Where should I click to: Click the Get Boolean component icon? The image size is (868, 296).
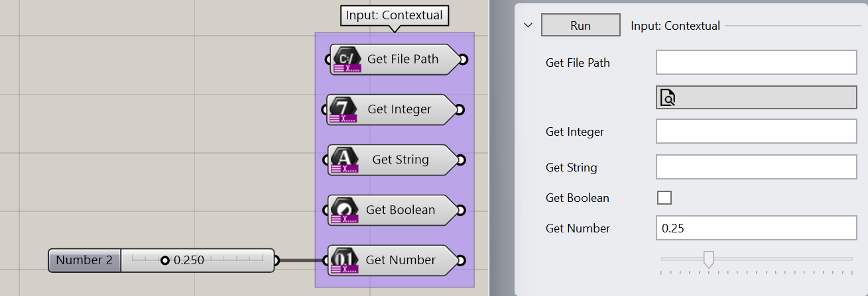pyautogui.click(x=344, y=210)
